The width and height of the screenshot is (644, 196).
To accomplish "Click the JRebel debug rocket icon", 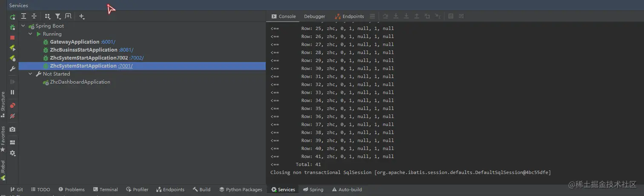I will click(x=12, y=58).
